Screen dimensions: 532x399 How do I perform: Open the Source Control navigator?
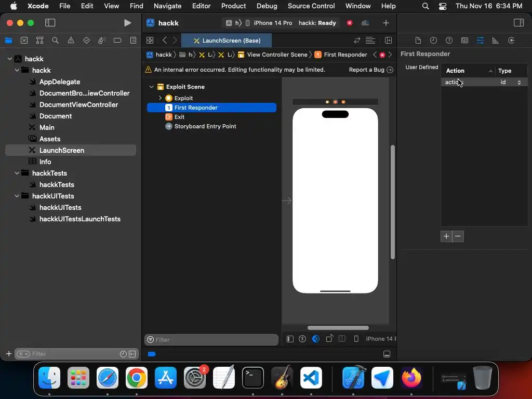[x=24, y=41]
